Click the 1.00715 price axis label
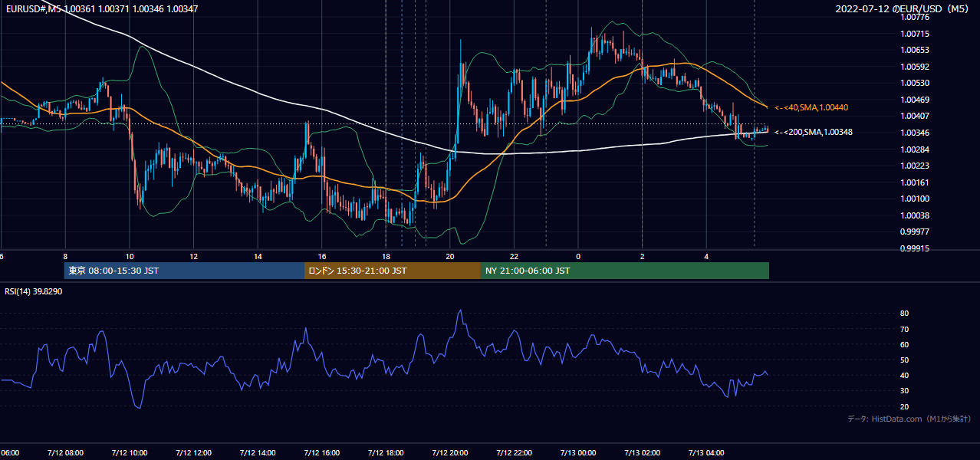 [x=916, y=34]
